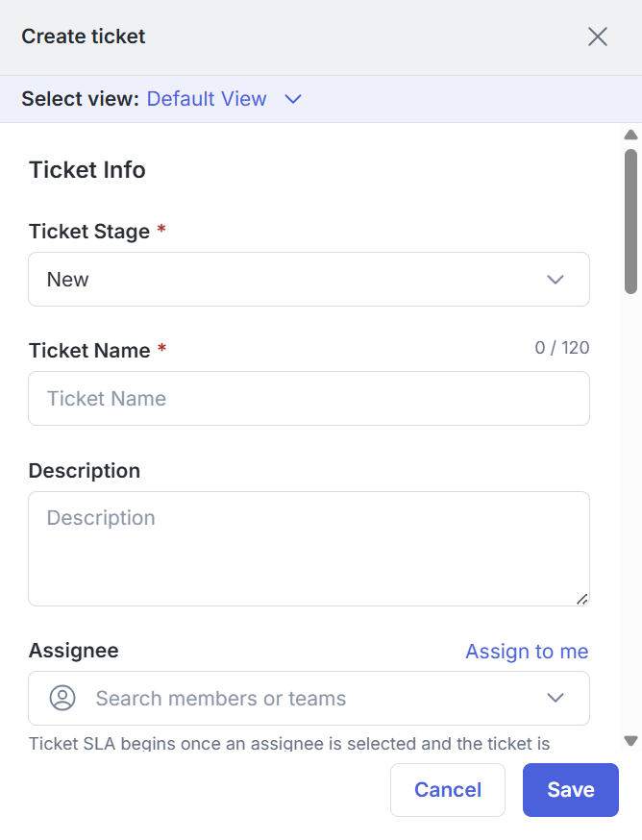Focus the Search members or teams field
This screenshot has height=840, width=642.
pos(308,699)
